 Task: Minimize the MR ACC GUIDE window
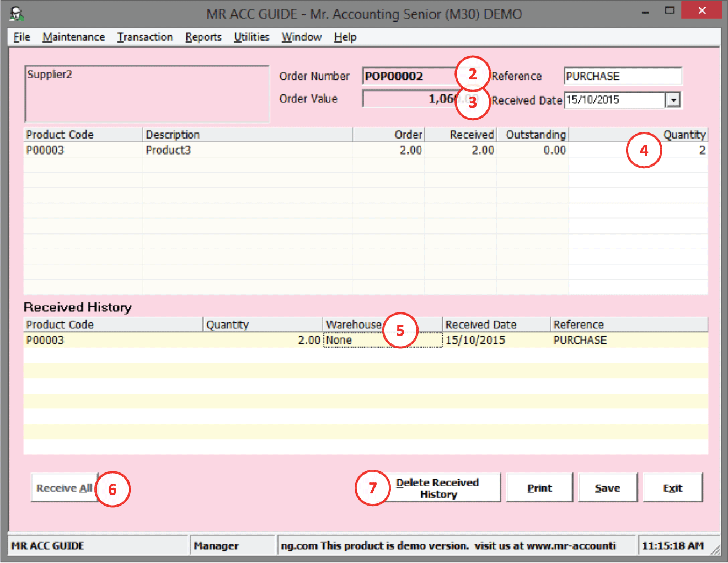[645, 11]
